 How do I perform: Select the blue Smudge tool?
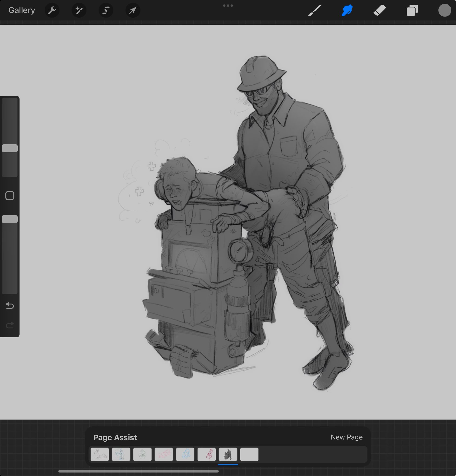pos(347,10)
